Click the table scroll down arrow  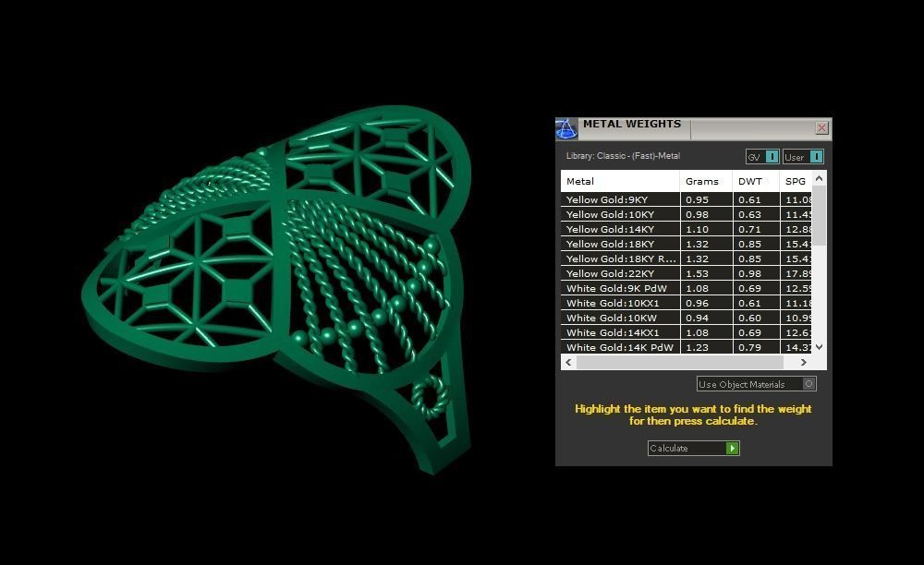[819, 347]
